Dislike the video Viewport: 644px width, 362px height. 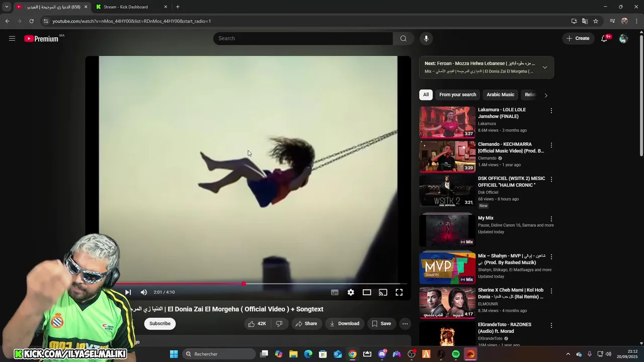click(279, 324)
